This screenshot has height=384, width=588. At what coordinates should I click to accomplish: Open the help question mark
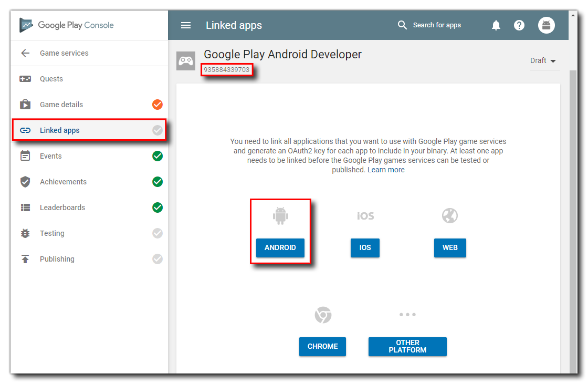[x=519, y=25]
